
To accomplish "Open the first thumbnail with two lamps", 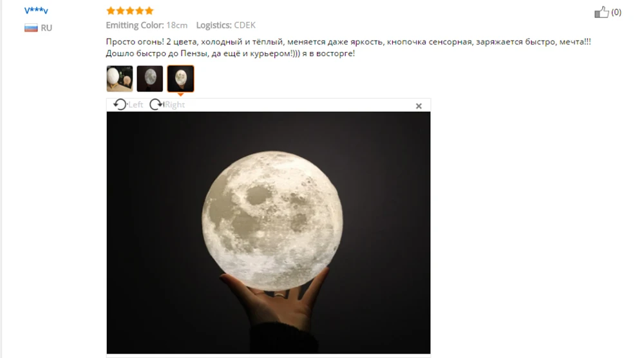I will point(120,79).
